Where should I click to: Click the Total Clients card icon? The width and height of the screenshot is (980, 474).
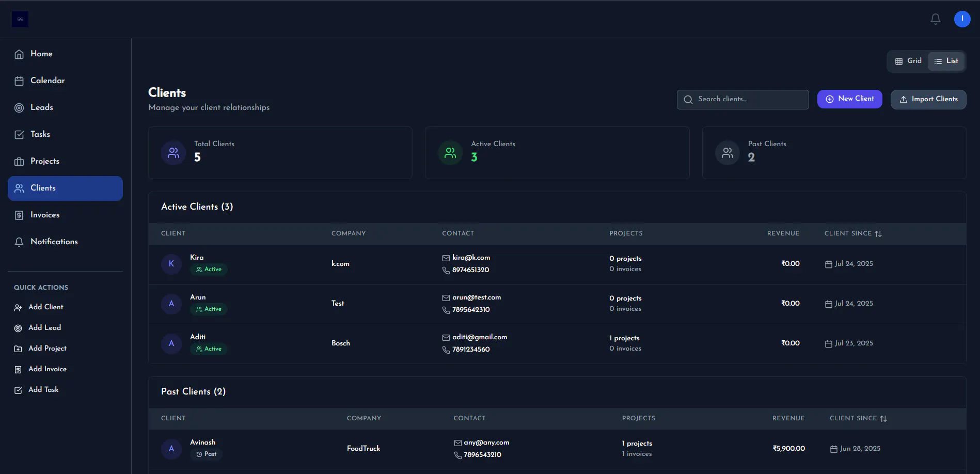(173, 153)
